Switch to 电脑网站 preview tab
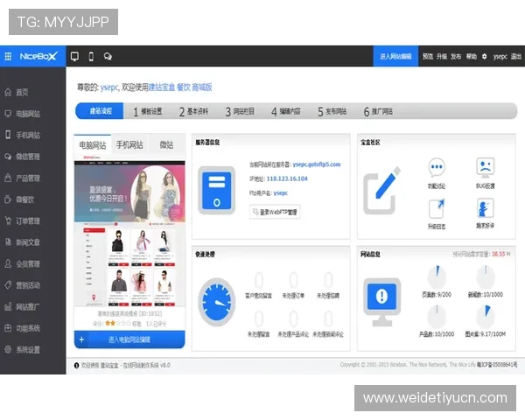 point(93,144)
